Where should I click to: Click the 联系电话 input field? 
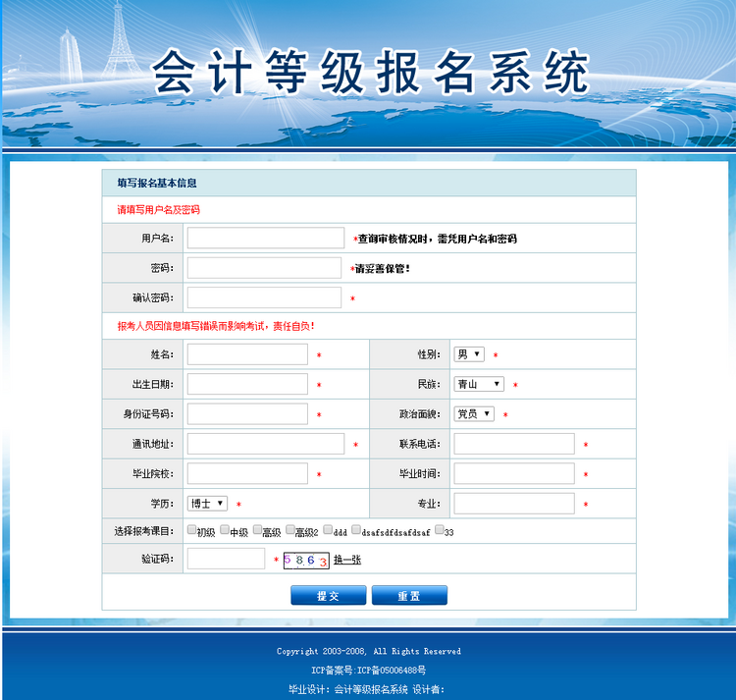pyautogui.click(x=514, y=444)
